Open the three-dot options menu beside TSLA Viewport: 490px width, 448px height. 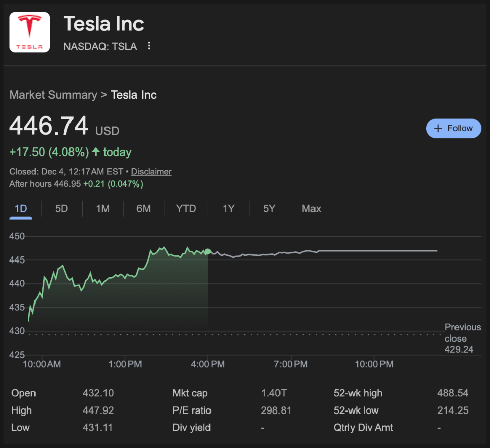click(x=149, y=46)
